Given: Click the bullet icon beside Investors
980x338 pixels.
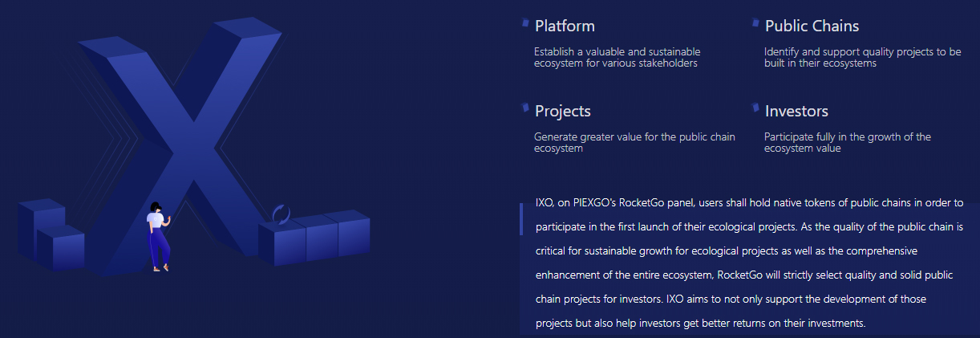Looking at the screenshot, I should click(x=755, y=108).
